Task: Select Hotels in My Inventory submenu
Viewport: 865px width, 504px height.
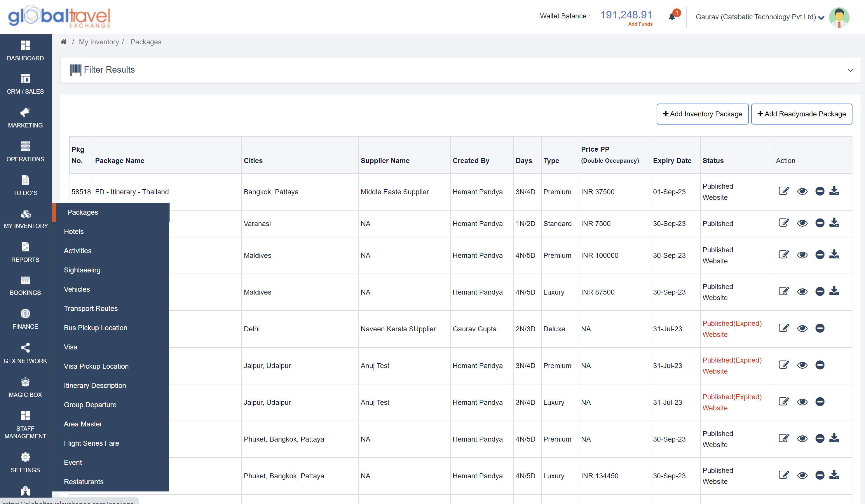Action: tap(74, 231)
